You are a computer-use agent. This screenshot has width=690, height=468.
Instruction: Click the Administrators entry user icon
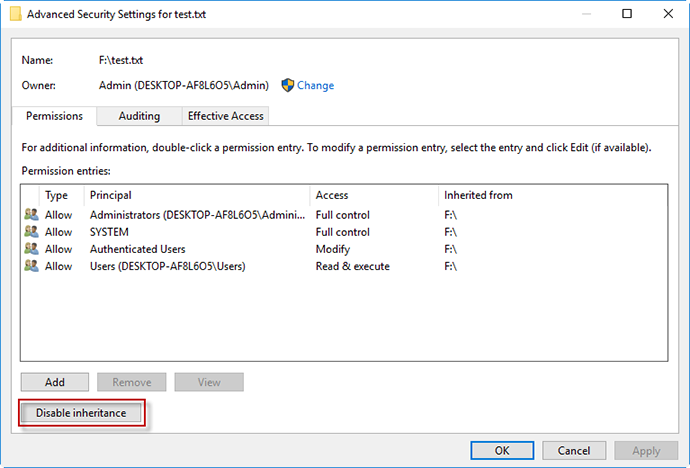[x=32, y=215]
